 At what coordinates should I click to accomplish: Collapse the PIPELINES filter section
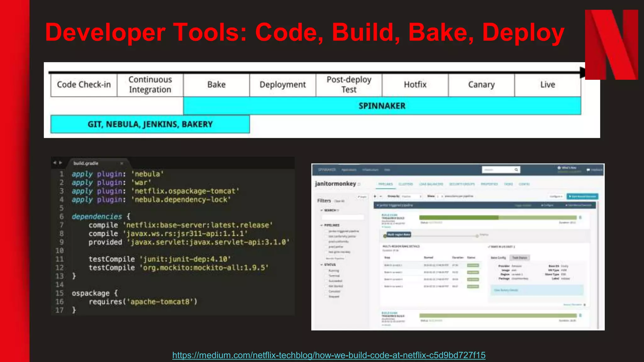(321, 225)
